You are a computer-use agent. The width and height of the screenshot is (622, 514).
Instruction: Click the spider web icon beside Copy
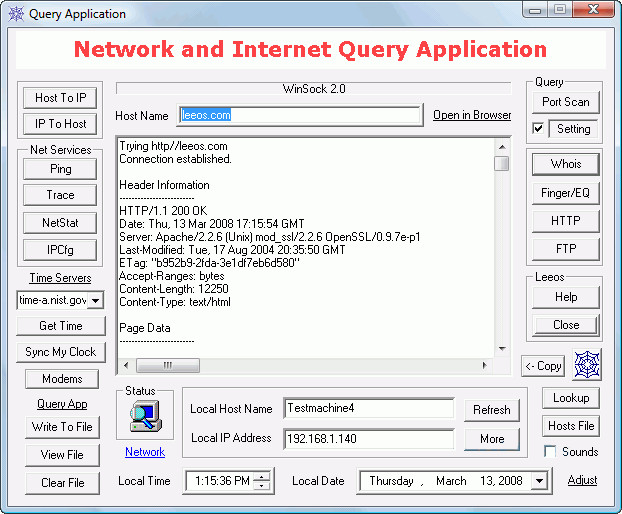(587, 364)
